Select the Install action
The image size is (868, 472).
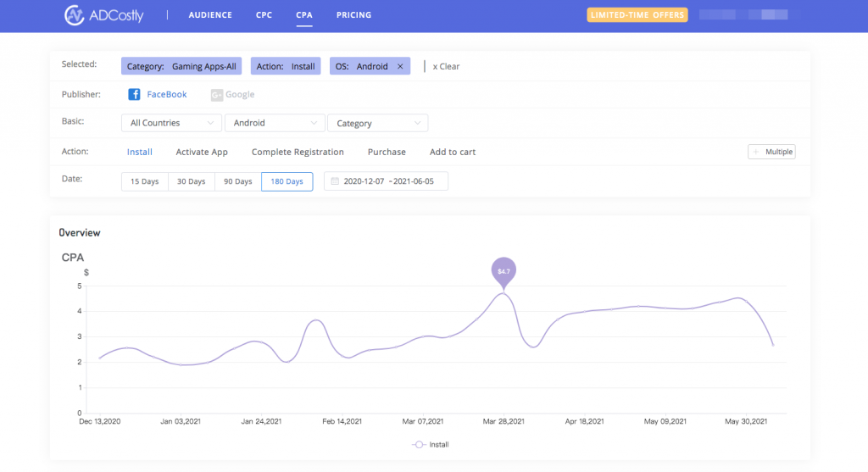point(140,152)
